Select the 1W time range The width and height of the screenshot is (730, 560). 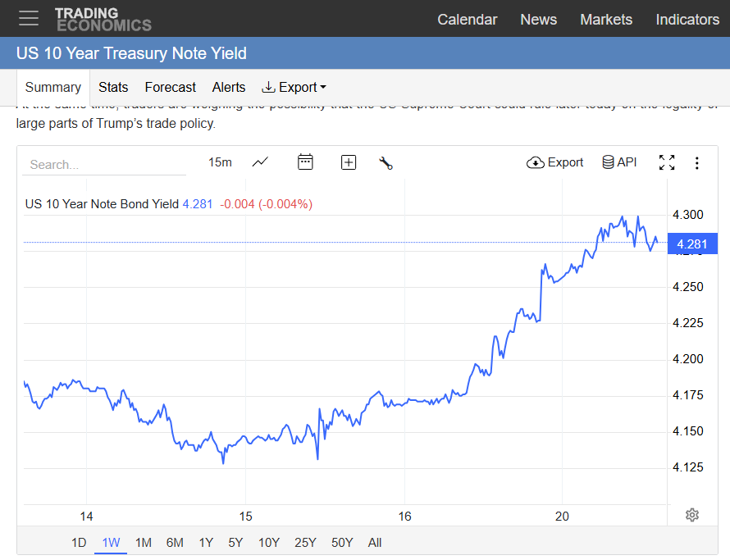click(111, 543)
